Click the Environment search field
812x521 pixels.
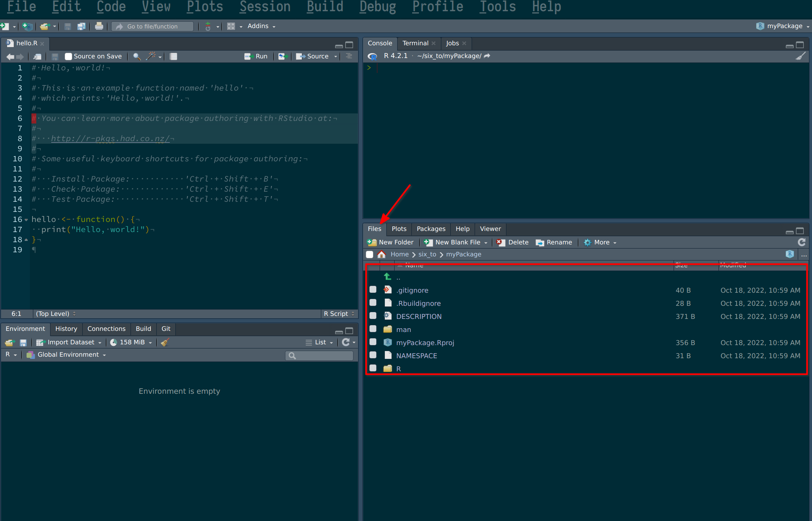(x=319, y=355)
